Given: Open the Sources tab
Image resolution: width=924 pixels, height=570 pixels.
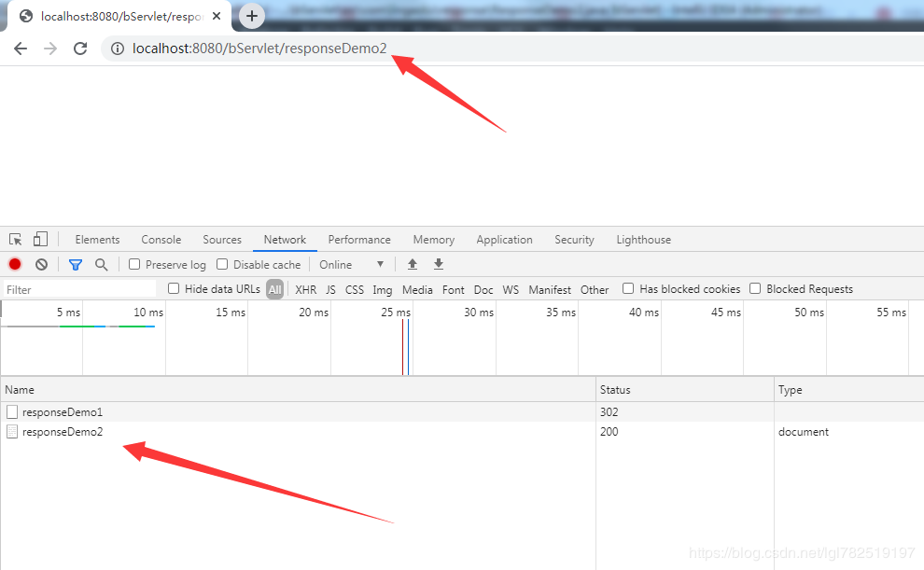Looking at the screenshot, I should [x=222, y=240].
